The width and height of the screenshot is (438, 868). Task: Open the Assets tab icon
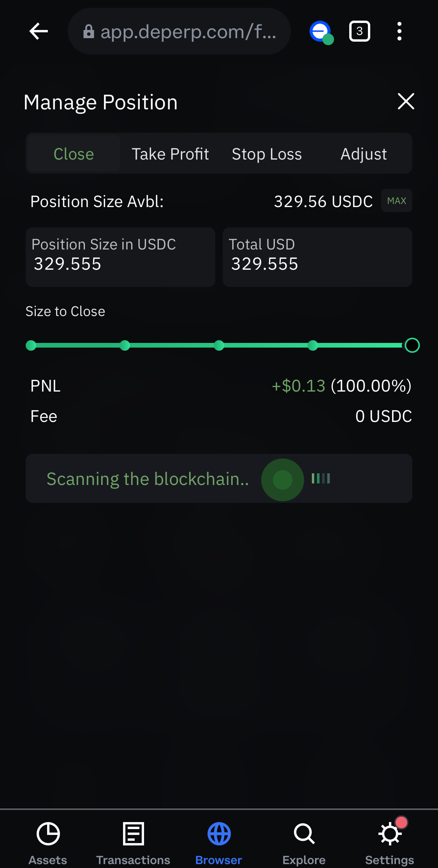point(48,834)
